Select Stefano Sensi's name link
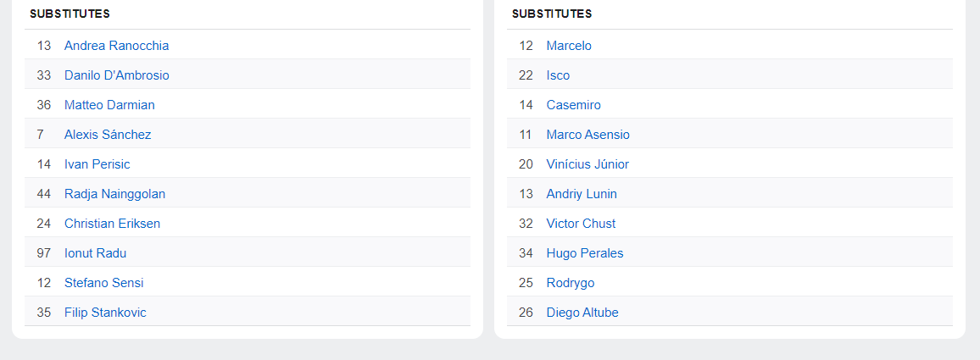 coord(103,283)
